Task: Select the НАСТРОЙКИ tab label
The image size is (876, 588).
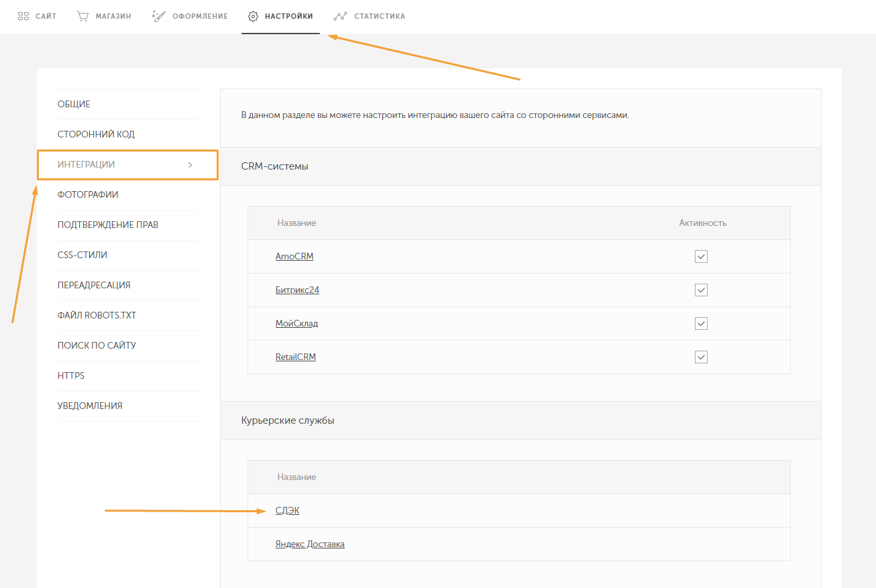Action: pos(289,16)
